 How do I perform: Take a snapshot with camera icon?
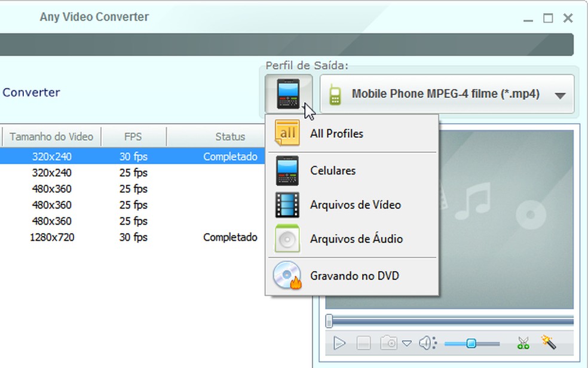(x=388, y=343)
